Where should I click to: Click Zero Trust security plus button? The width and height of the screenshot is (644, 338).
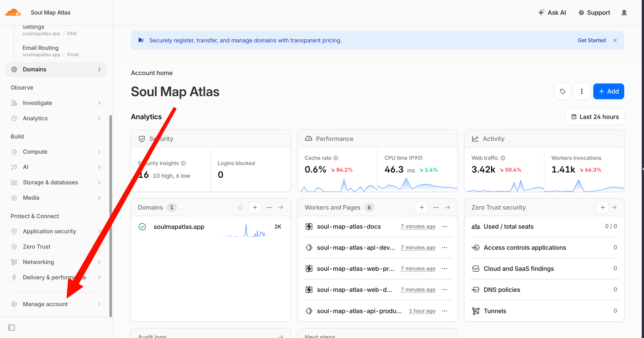click(x=602, y=208)
